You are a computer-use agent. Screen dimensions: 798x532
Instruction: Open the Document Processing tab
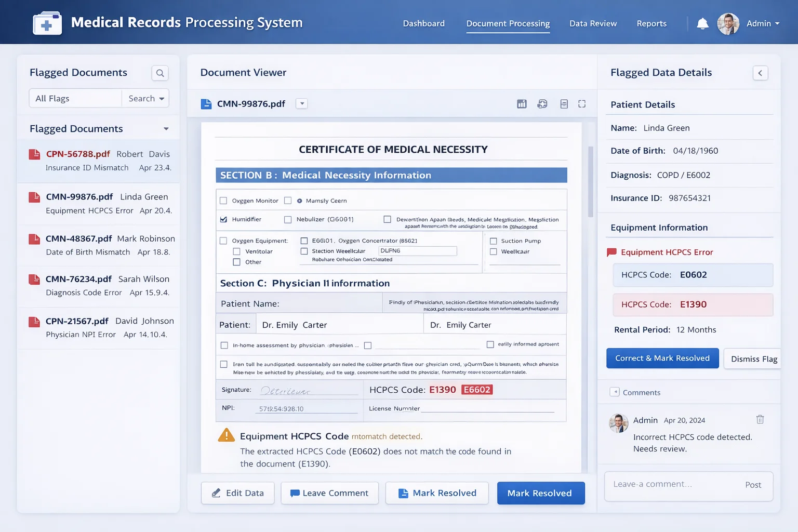click(508, 23)
